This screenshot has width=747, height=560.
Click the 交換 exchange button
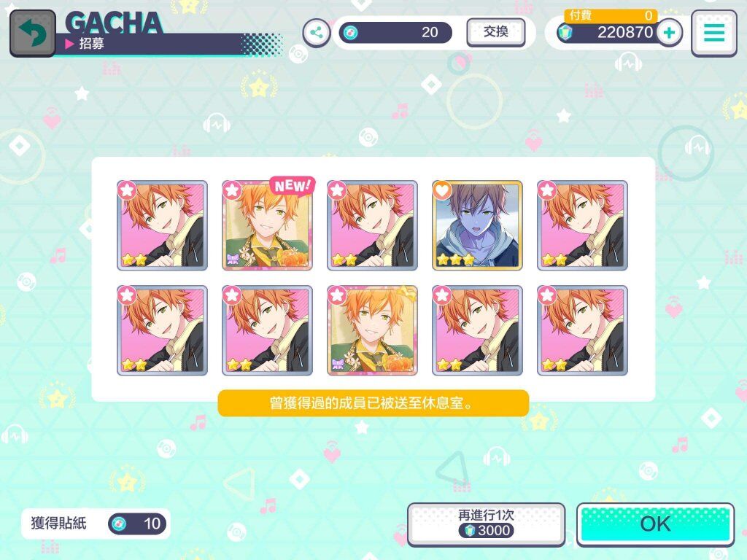point(495,32)
